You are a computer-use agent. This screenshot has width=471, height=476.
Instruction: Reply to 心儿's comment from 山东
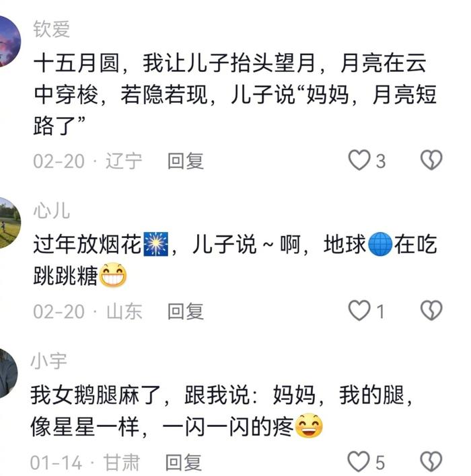pos(186,311)
